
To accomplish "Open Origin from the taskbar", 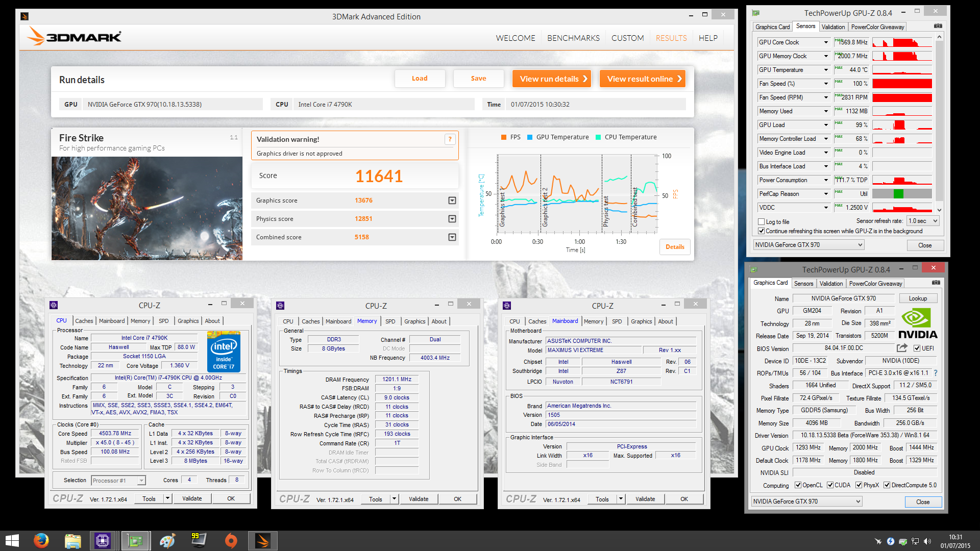I will pyautogui.click(x=231, y=541).
